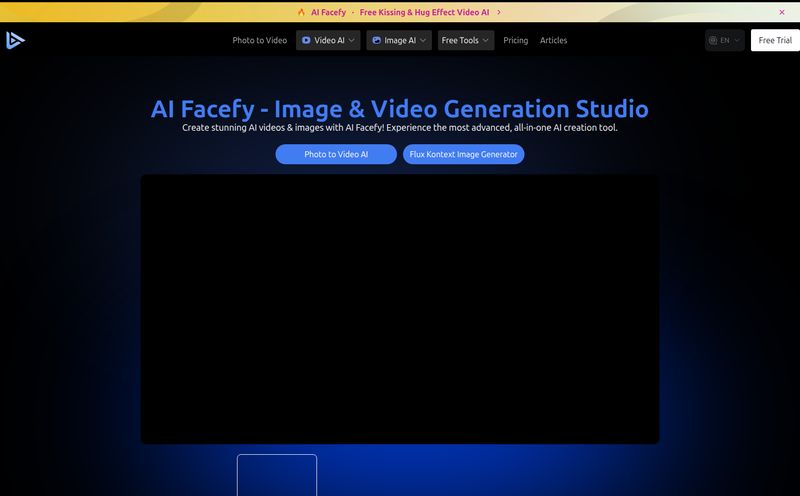Click the 'Create stunning AI videos' subtitle text
This screenshot has width=800, height=496.
[400, 128]
